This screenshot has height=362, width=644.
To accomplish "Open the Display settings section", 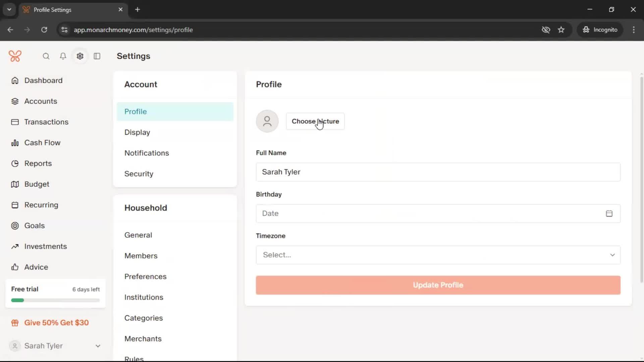I will (137, 132).
